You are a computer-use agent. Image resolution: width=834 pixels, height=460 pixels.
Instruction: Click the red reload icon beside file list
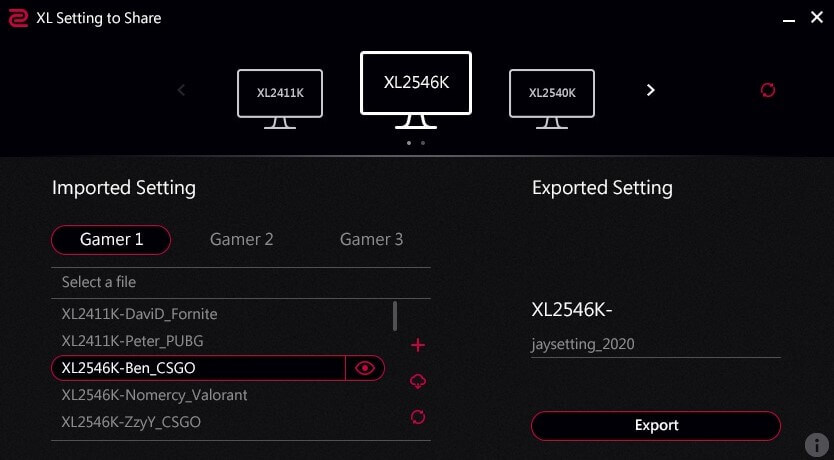coord(418,416)
